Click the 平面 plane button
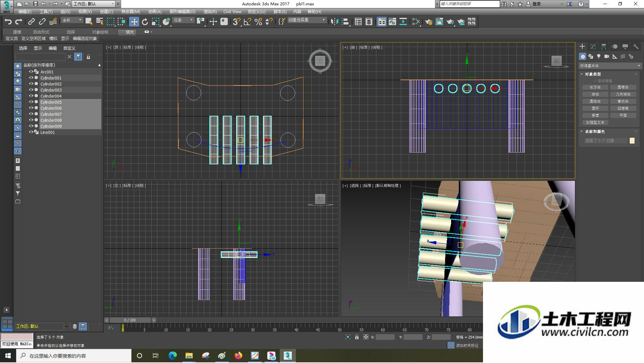This screenshot has width=644, height=363. [623, 115]
